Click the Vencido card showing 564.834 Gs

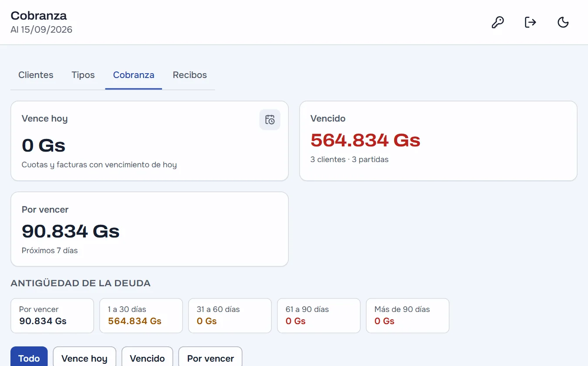coord(438,141)
